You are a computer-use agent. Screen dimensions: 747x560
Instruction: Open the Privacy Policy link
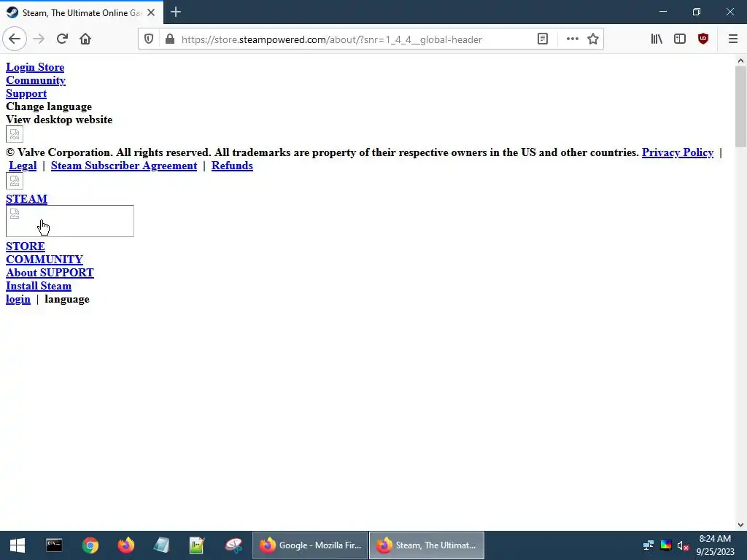click(x=678, y=152)
